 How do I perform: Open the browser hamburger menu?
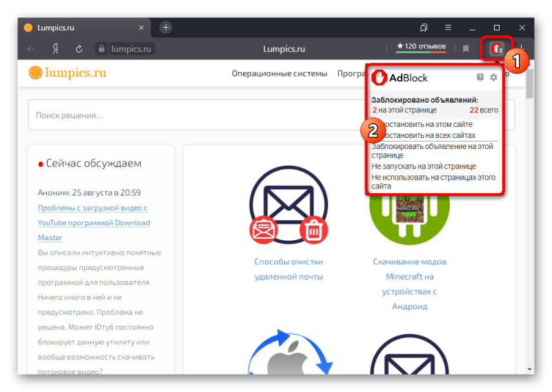[448, 28]
